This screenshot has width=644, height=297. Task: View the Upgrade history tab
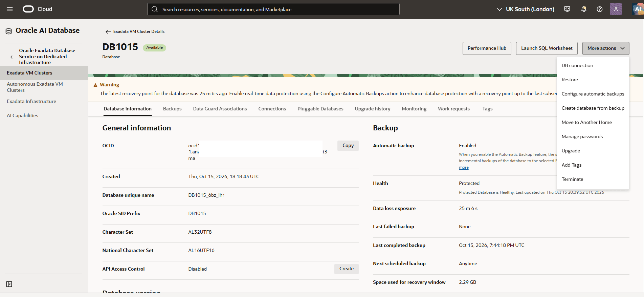(x=373, y=109)
